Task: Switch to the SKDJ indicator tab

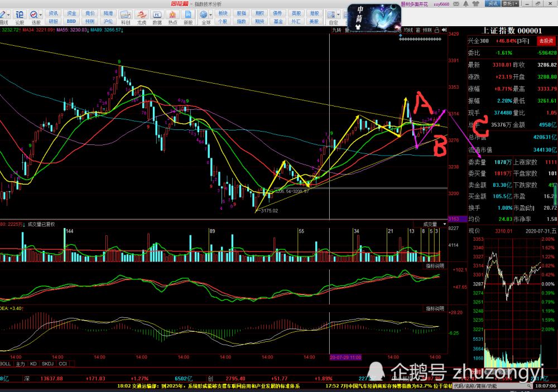Action: pyautogui.click(x=47, y=364)
